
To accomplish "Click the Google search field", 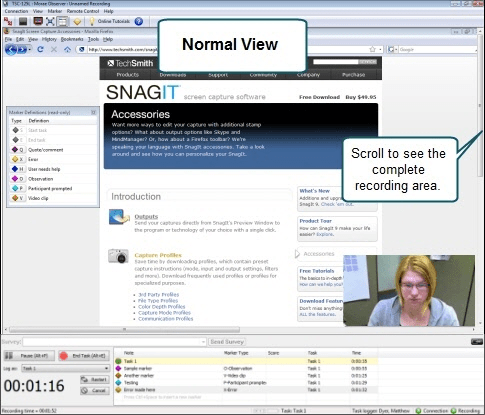I will pyautogui.click(x=438, y=50).
